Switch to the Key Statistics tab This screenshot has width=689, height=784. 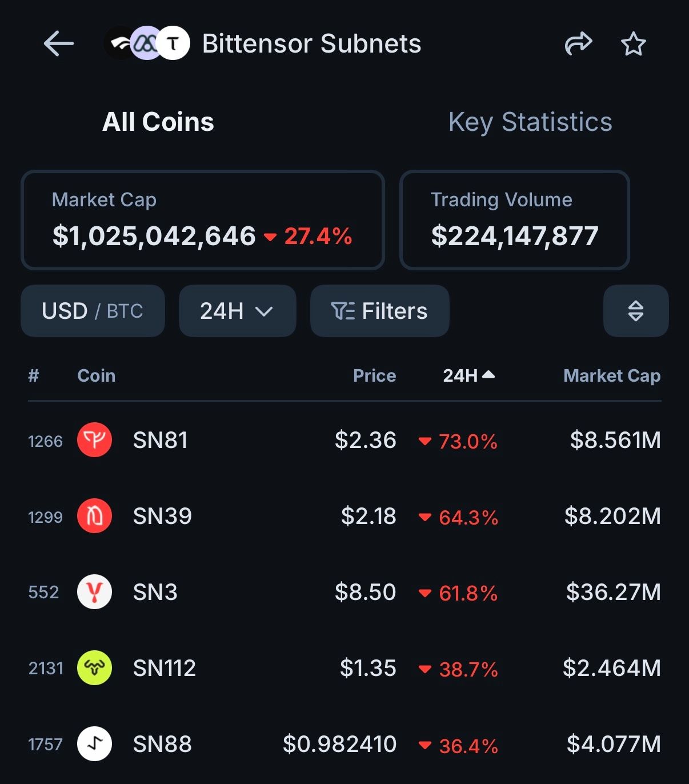(530, 122)
